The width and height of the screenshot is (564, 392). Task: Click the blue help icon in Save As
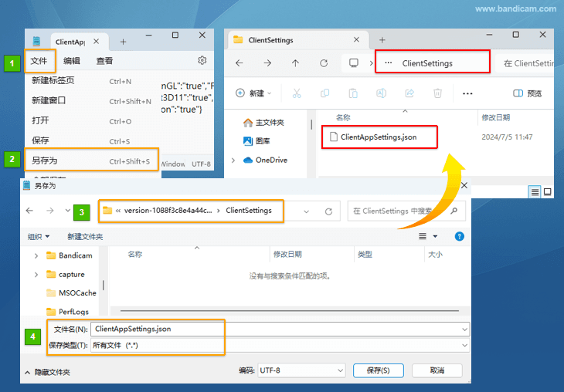[x=460, y=236]
